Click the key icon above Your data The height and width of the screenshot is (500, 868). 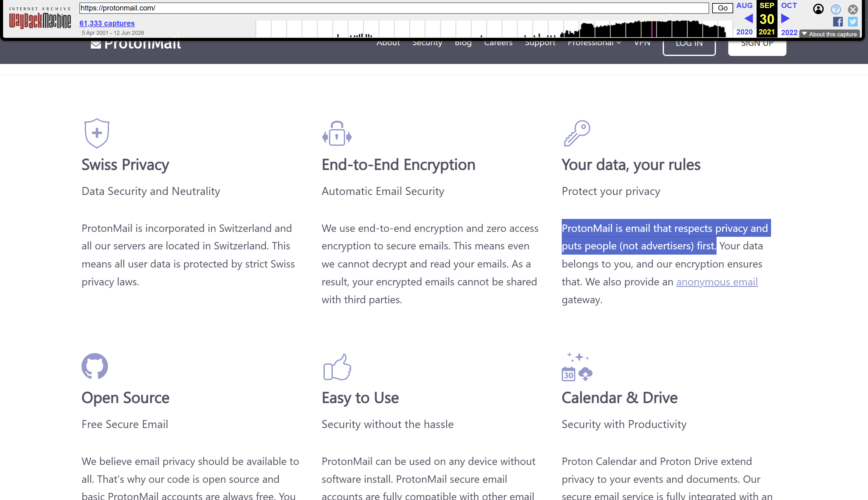(x=577, y=133)
